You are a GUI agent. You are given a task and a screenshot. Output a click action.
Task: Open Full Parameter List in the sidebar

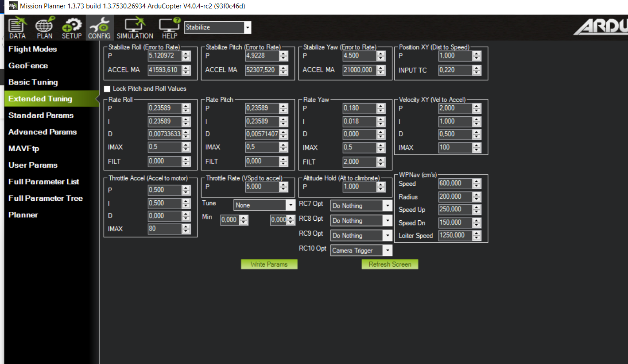coord(44,182)
